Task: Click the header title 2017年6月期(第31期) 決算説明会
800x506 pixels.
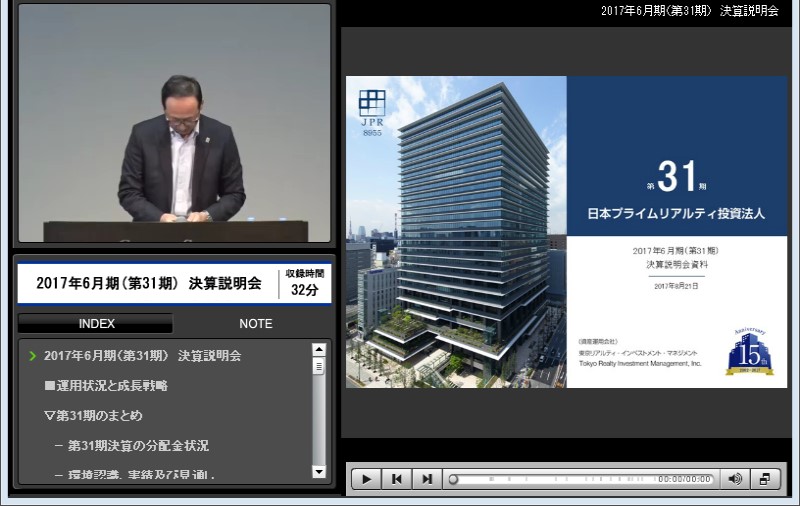Action: click(690, 11)
